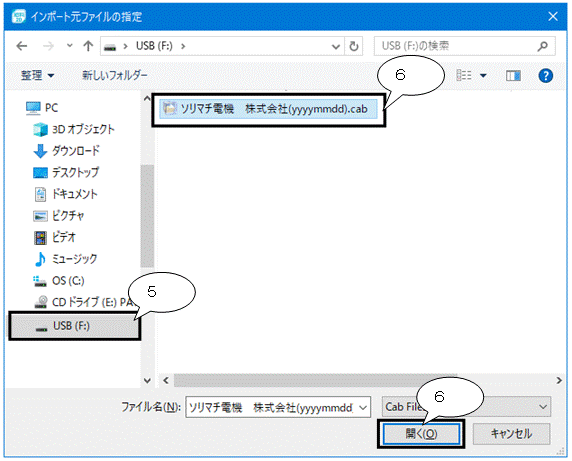Close the インポート元ファイルの指定 dialog
Viewport: 572px width, 461px height.
coord(553,16)
